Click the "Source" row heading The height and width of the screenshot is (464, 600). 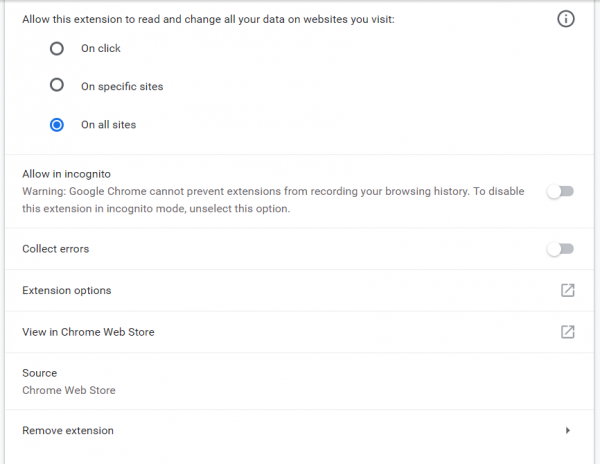pyautogui.click(x=40, y=373)
